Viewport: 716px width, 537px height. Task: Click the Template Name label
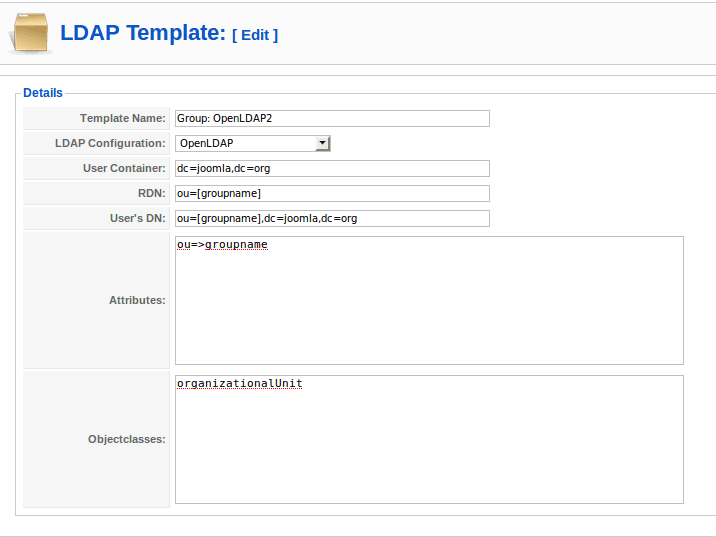click(123, 118)
